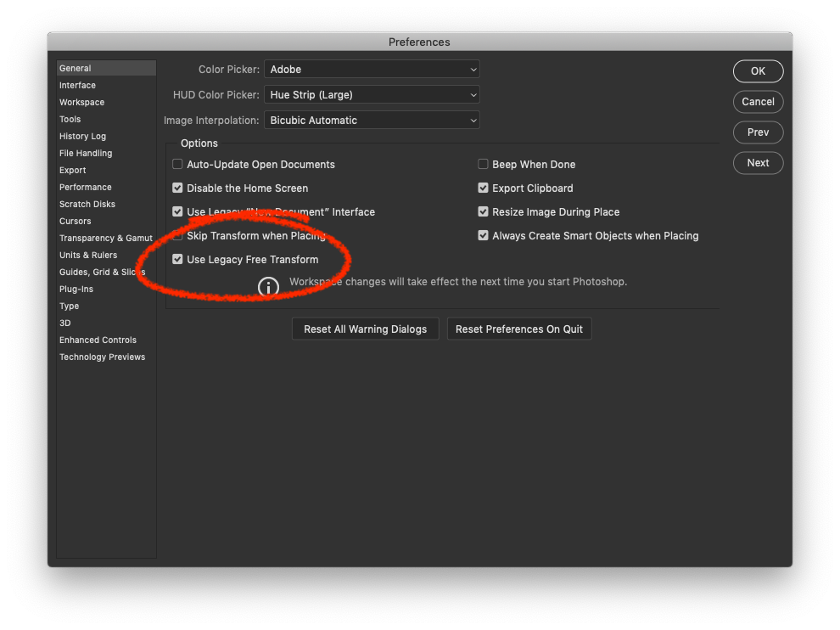The width and height of the screenshot is (840, 630).
Task: Switch to the Interface preferences category
Action: (77, 86)
